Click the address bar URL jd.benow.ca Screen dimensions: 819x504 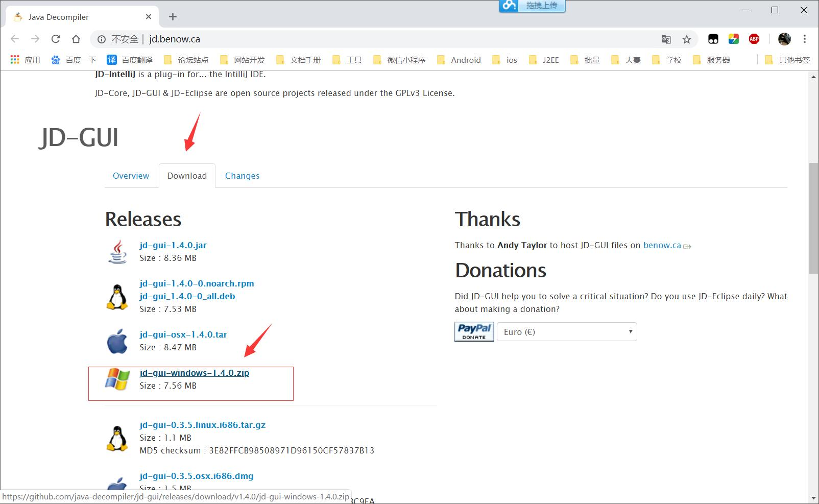175,39
